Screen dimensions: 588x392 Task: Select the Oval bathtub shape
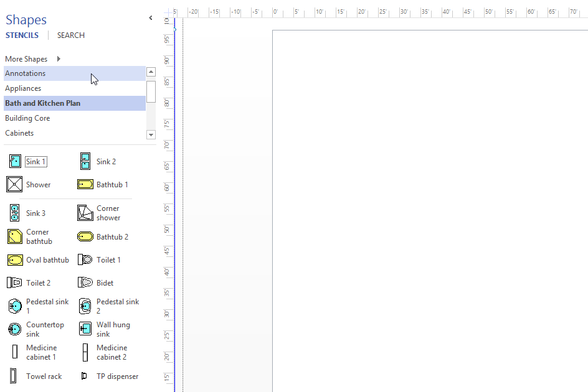pos(14,259)
